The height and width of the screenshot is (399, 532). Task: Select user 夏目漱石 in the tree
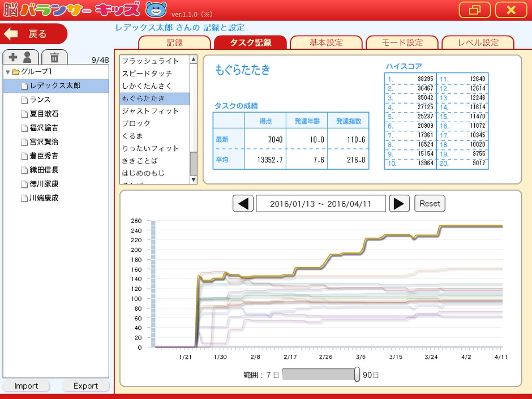point(44,114)
